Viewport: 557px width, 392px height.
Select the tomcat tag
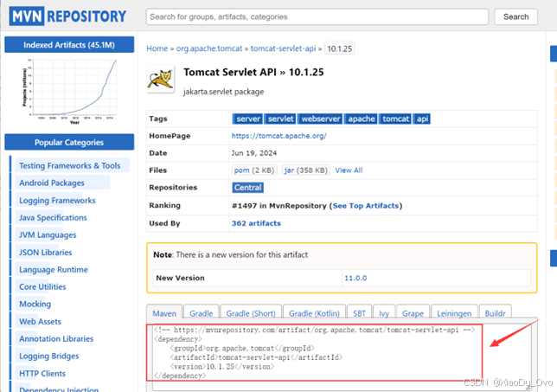395,119
